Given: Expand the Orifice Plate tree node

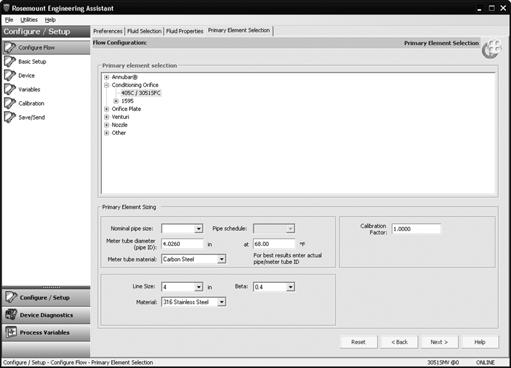Looking at the screenshot, I should (x=107, y=109).
